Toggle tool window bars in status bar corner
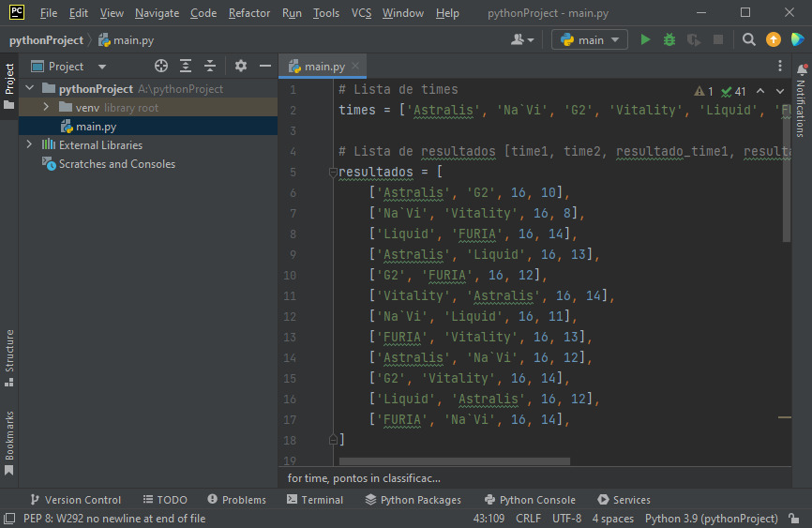The width and height of the screenshot is (812, 528). tap(9, 519)
